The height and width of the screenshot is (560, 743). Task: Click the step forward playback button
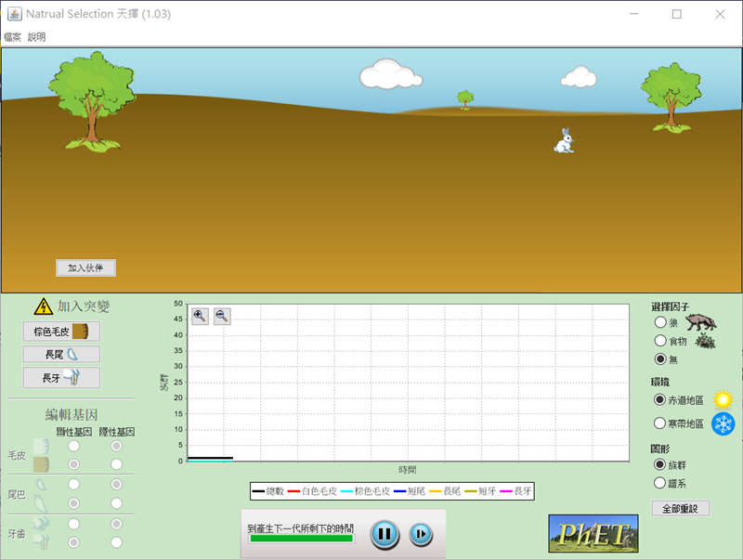tap(420, 534)
